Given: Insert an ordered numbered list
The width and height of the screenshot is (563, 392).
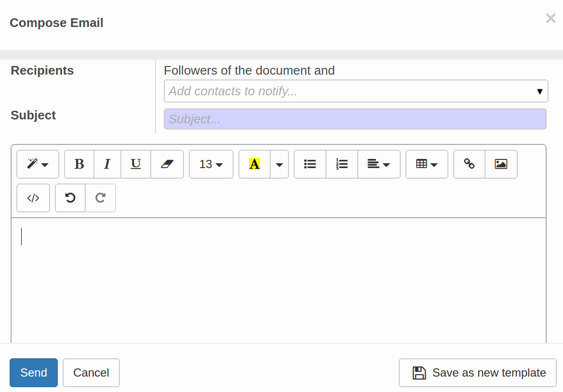Looking at the screenshot, I should tap(342, 164).
